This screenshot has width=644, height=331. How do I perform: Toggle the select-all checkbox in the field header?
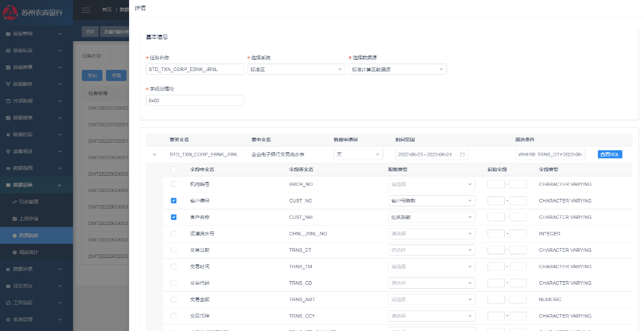pyautogui.click(x=173, y=169)
